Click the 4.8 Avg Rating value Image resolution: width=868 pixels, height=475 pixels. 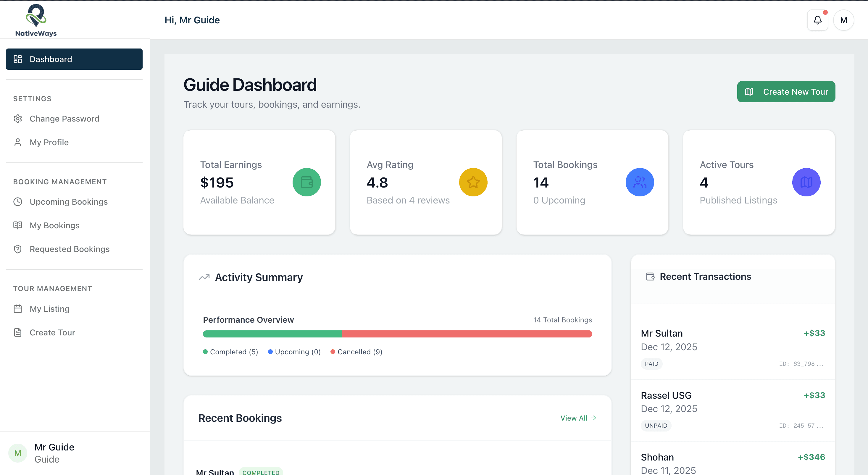click(377, 182)
